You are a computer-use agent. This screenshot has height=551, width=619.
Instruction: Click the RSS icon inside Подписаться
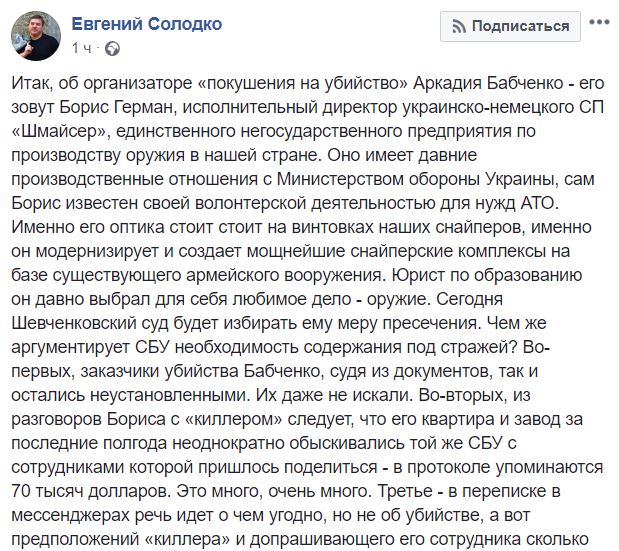[x=459, y=26]
